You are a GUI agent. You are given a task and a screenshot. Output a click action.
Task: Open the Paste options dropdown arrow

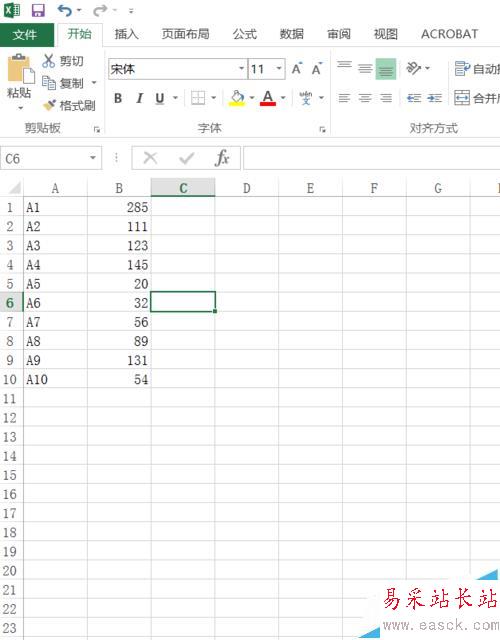[x=20, y=108]
